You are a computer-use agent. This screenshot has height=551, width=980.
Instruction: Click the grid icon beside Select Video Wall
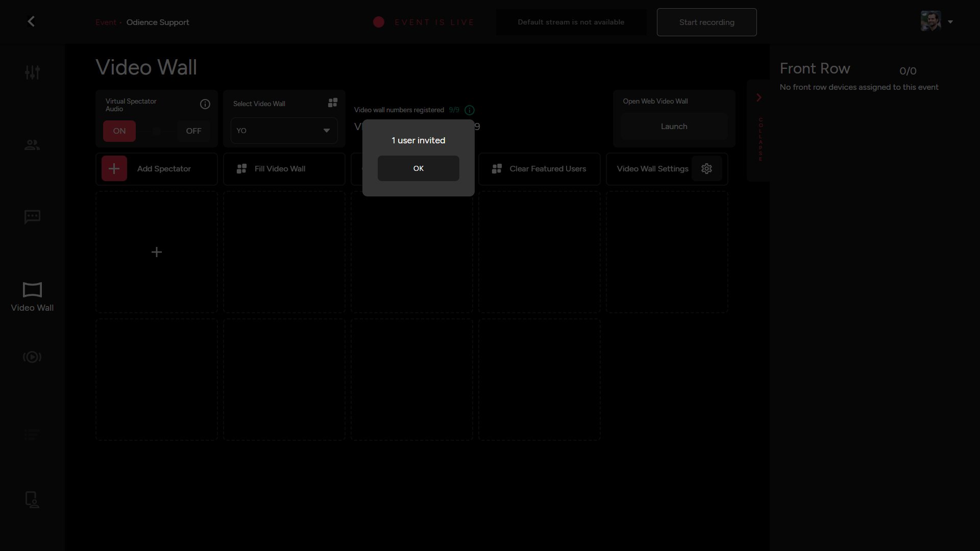point(332,102)
